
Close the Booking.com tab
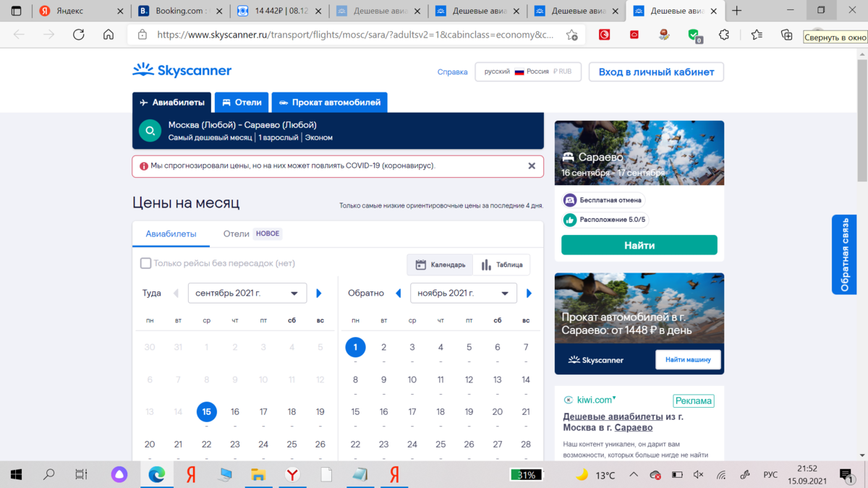tap(218, 12)
